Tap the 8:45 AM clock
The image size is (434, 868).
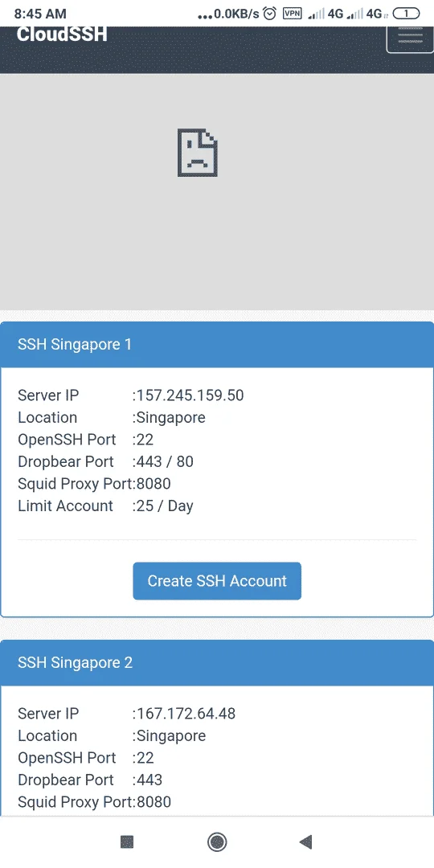[40, 14]
